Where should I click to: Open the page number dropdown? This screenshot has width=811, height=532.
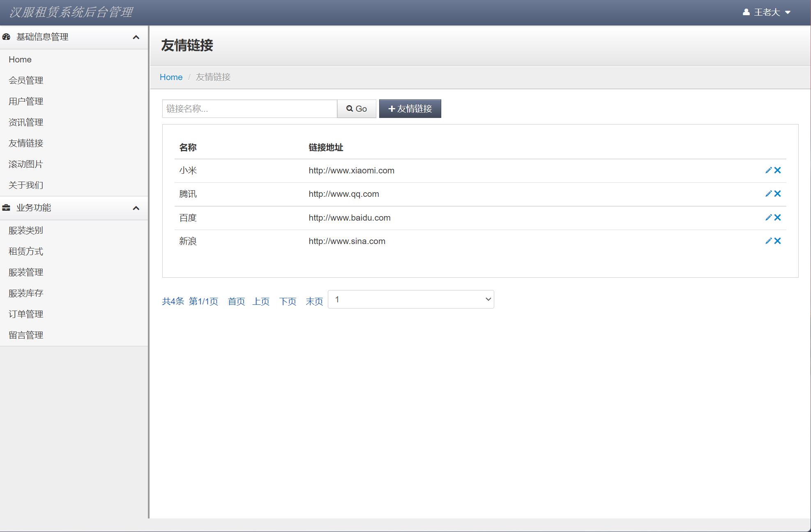[411, 299]
